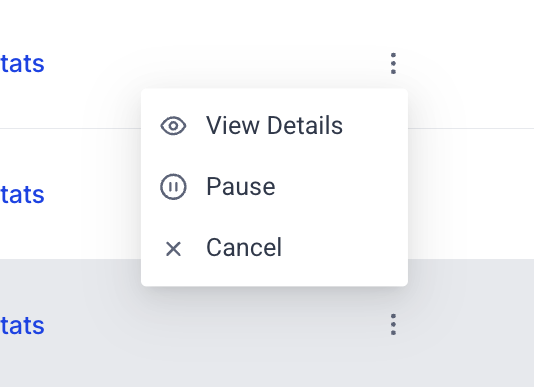Screen dimensions: 534x387
Task: Open the three-dot menu in the gray row
Action: [393, 324]
